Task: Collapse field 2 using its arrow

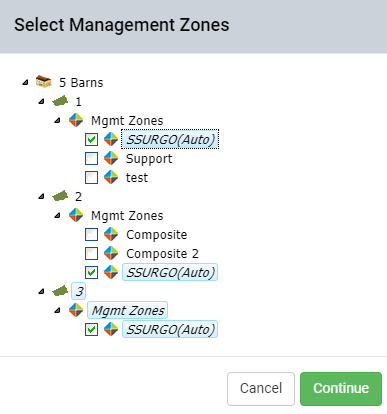Action: tap(41, 196)
